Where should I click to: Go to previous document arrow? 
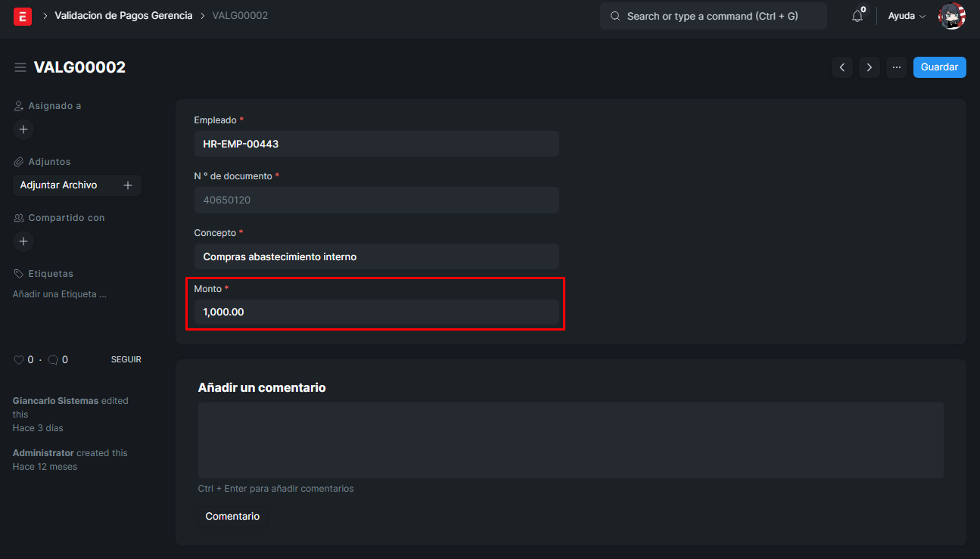842,67
